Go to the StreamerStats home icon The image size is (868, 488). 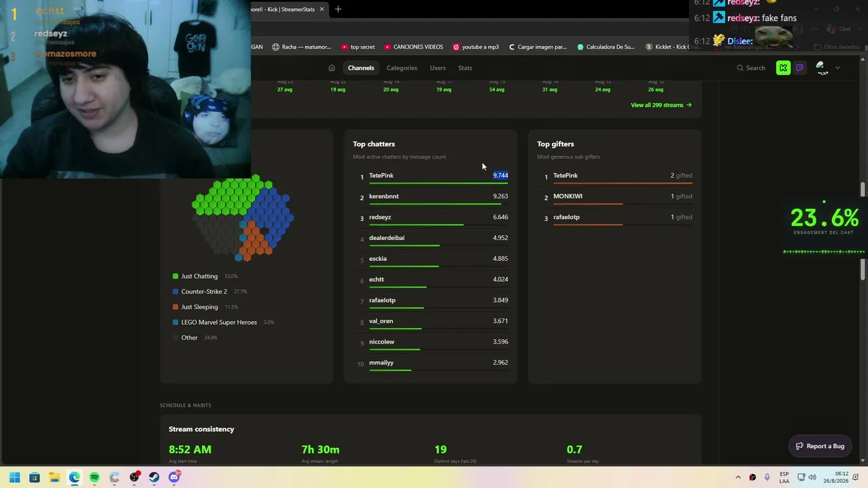click(332, 68)
